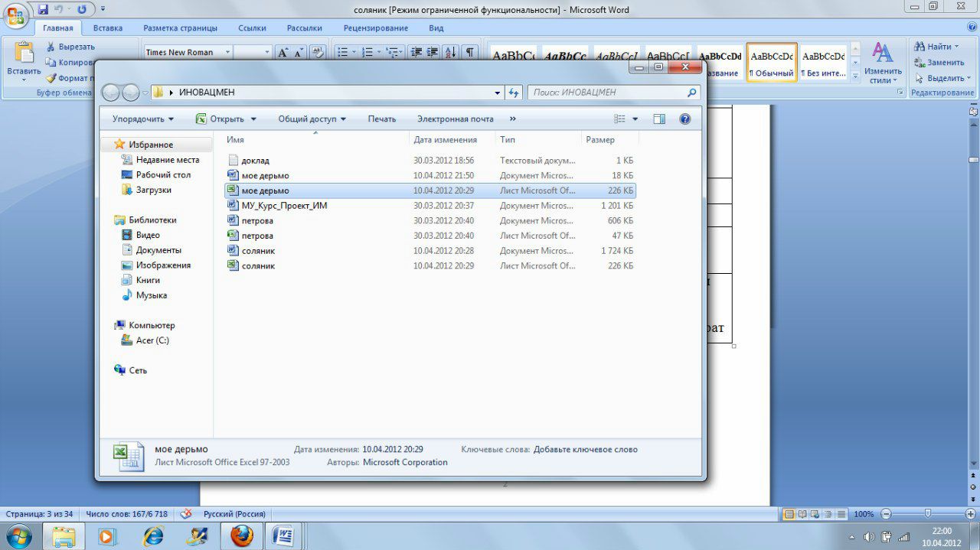Click the zoom out minus button in Word
Viewport: 980px width, 550px height.
coord(886,514)
